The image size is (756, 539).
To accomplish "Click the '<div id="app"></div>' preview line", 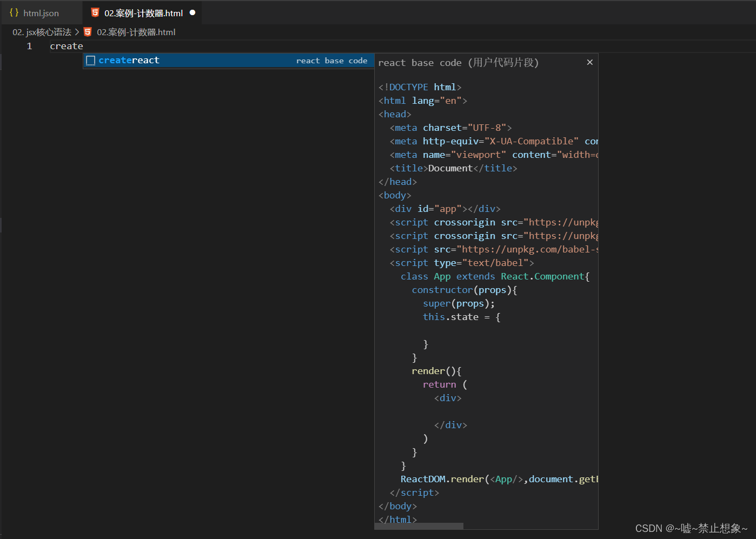I will [x=445, y=209].
